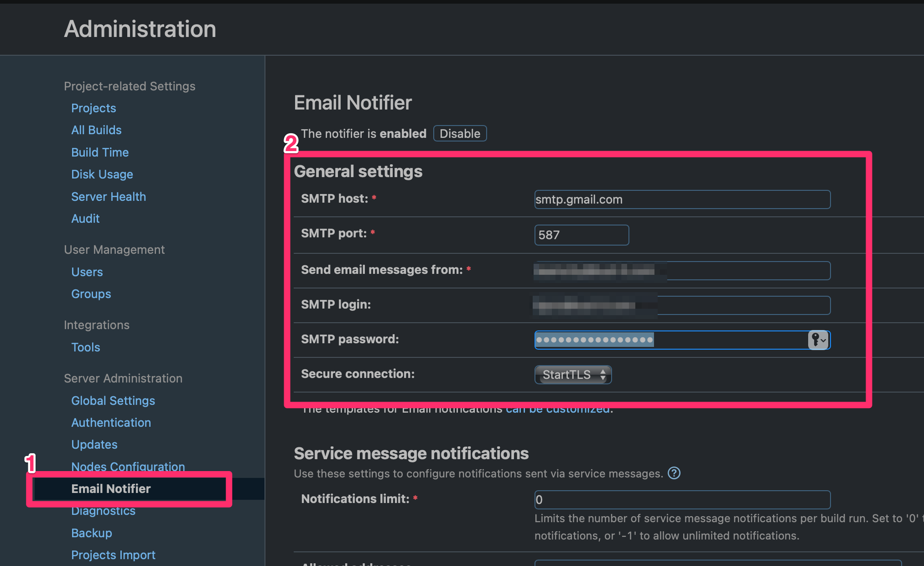Open the Projects settings page

point(93,108)
